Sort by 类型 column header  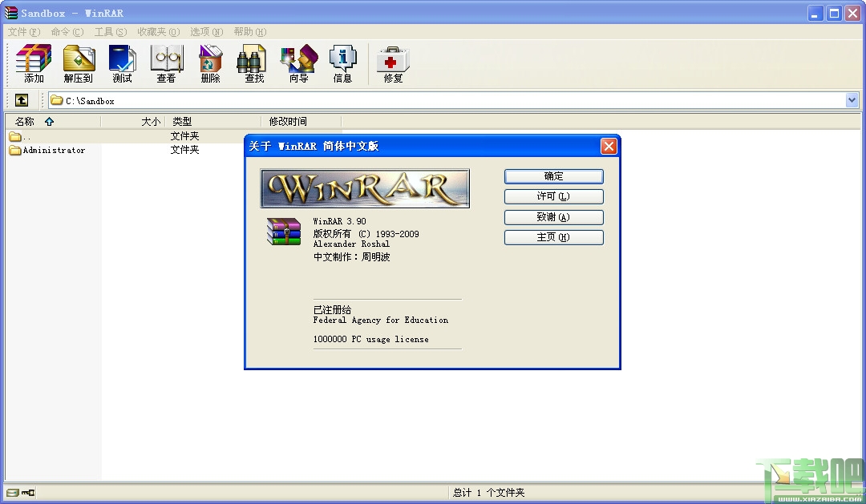pyautogui.click(x=213, y=122)
